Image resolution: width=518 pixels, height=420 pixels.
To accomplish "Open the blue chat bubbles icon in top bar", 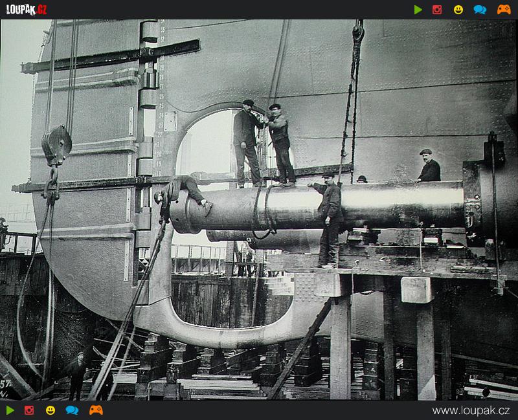I will [480, 10].
